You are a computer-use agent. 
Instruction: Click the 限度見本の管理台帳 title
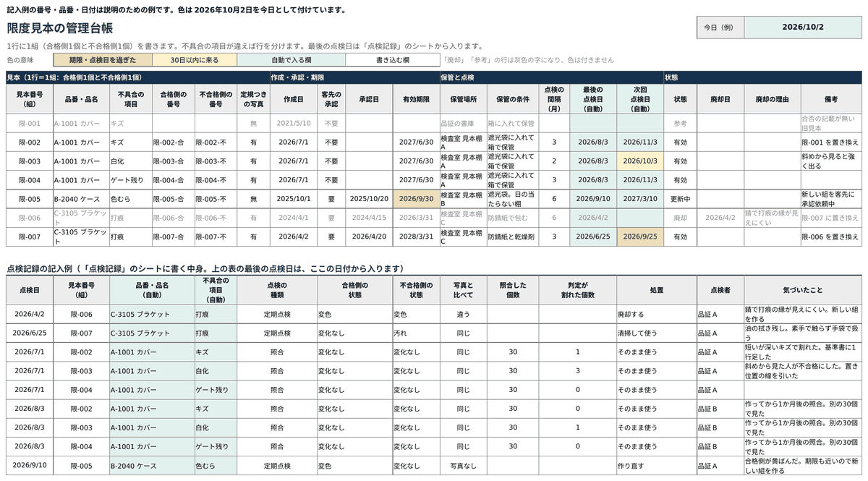click(x=60, y=28)
